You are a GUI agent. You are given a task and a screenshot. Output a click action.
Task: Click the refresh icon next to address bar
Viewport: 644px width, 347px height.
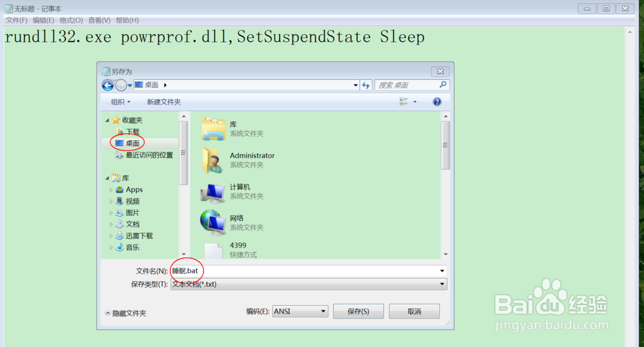click(366, 85)
